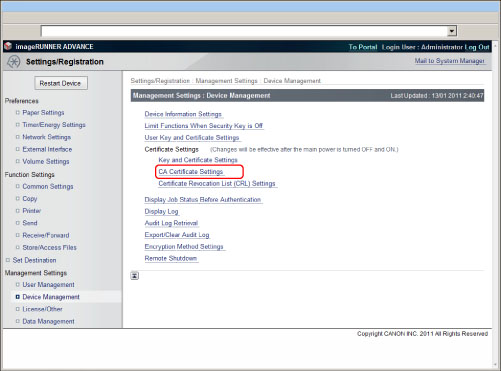The width and height of the screenshot is (501, 371).
Task: Select Send in the sidebar
Action: pyautogui.click(x=30, y=223)
